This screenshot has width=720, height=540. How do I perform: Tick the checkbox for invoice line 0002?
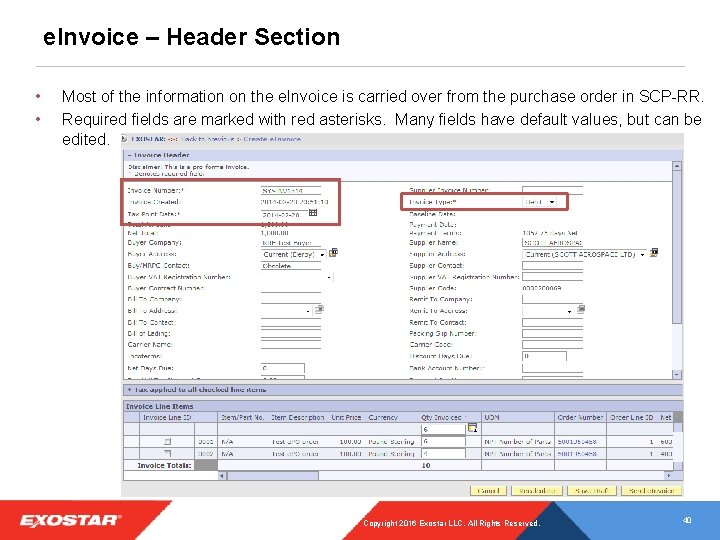(168, 453)
